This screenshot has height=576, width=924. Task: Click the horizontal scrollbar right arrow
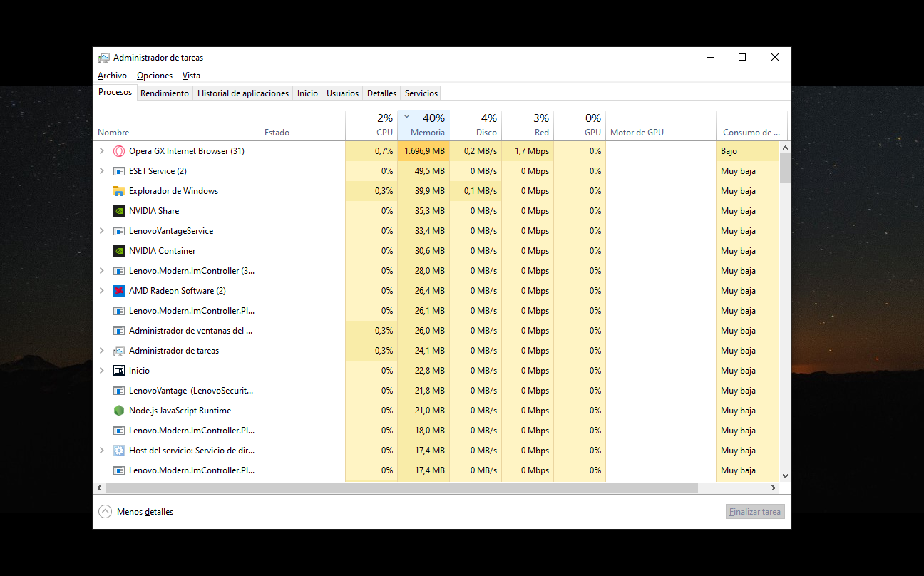774,488
